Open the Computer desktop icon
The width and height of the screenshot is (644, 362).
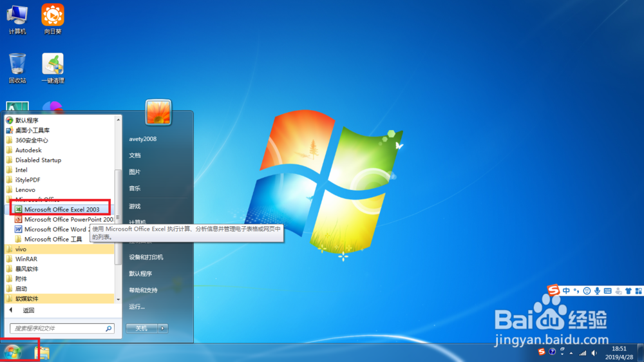pyautogui.click(x=17, y=19)
